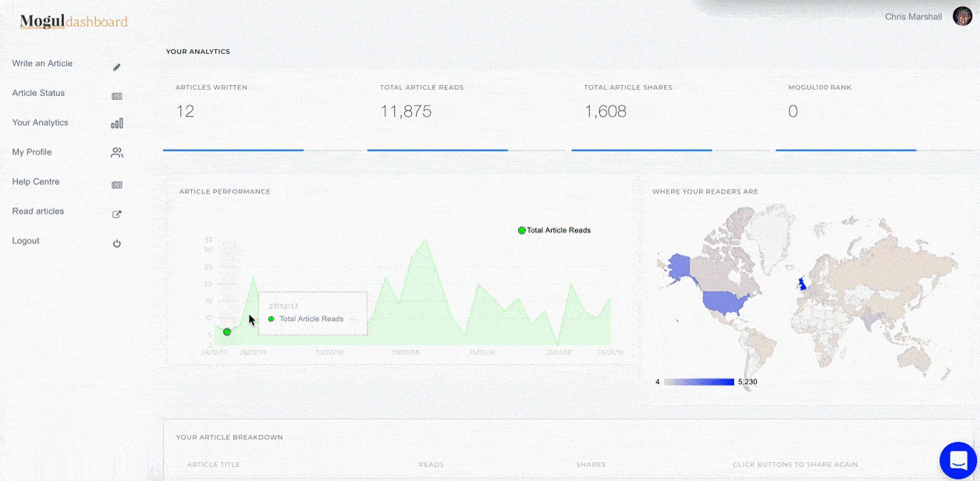Click the Chris Marshall username
This screenshot has width=980, height=481.
pos(913,16)
